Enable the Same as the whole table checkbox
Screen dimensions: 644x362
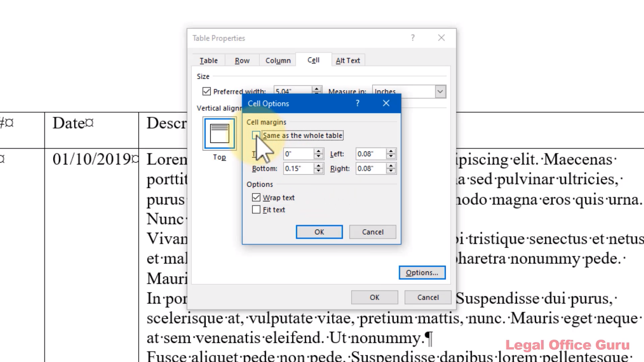[256, 135]
